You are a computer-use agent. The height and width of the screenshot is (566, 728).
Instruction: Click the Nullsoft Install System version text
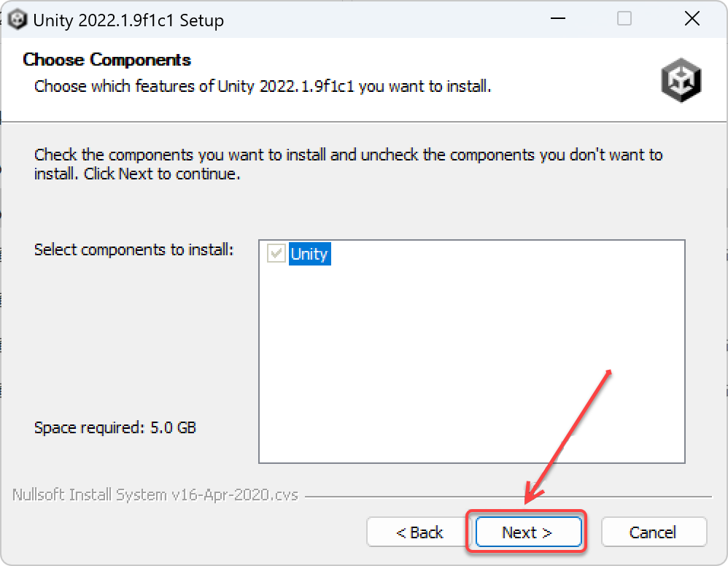click(x=155, y=495)
